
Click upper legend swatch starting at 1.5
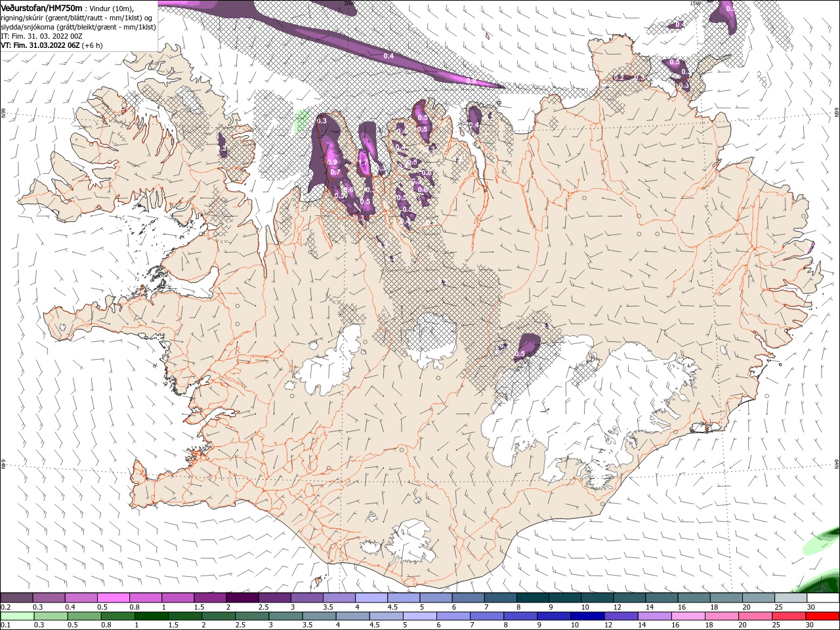[x=210, y=598]
